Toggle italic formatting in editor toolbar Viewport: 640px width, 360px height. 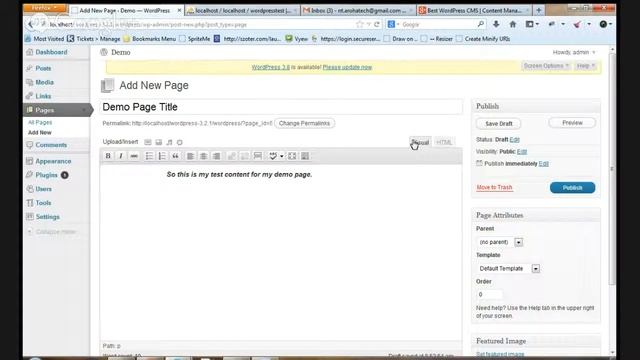121,156
